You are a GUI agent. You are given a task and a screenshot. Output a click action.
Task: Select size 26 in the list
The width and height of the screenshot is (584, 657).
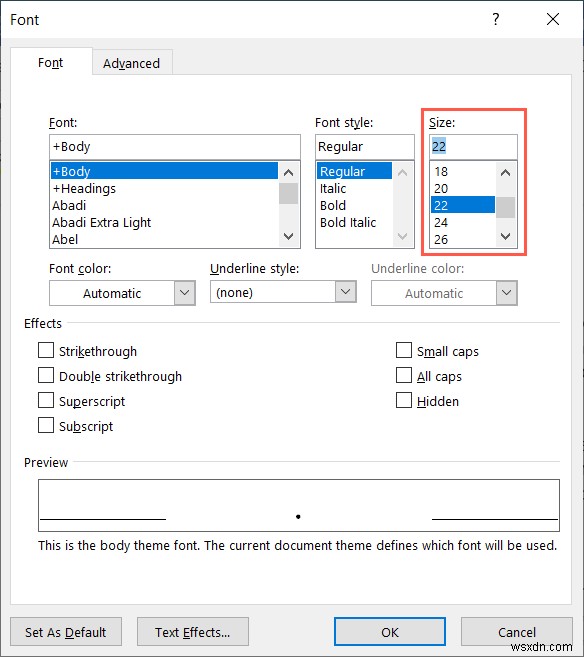click(x=463, y=239)
